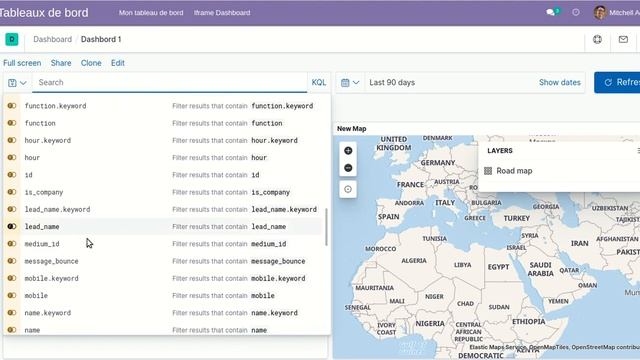The height and width of the screenshot is (360, 640).
Task: Select the function suggestion
Action: click(164, 123)
